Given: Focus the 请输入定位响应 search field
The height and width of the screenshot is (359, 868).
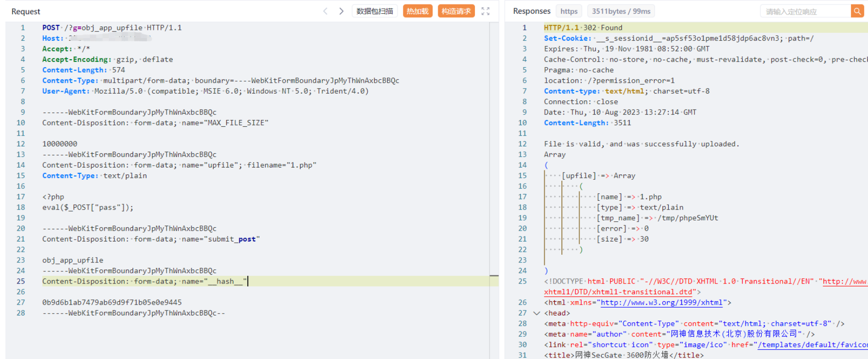Looking at the screenshot, I should click(x=805, y=11).
